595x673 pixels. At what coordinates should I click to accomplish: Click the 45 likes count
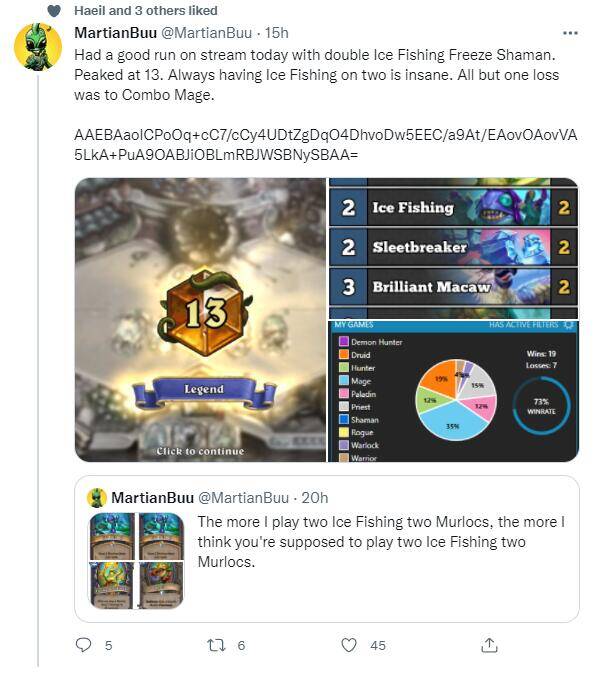pos(378,645)
